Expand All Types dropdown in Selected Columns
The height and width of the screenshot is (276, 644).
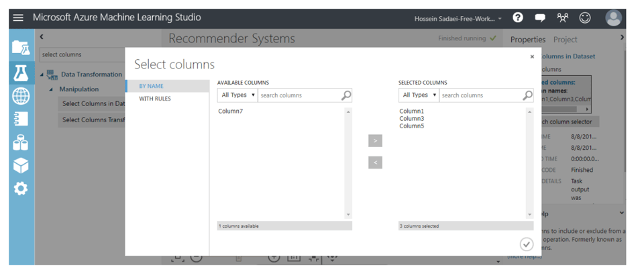tap(419, 95)
